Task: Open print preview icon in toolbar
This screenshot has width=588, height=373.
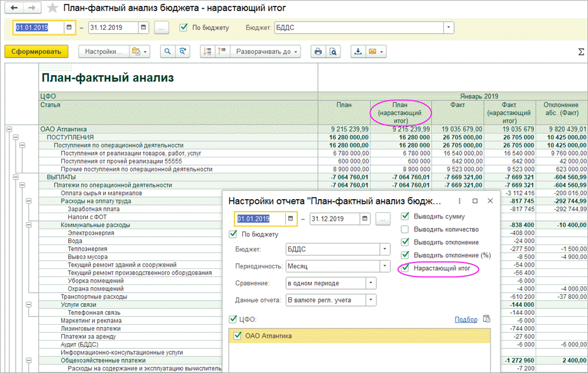Action: coord(333,51)
